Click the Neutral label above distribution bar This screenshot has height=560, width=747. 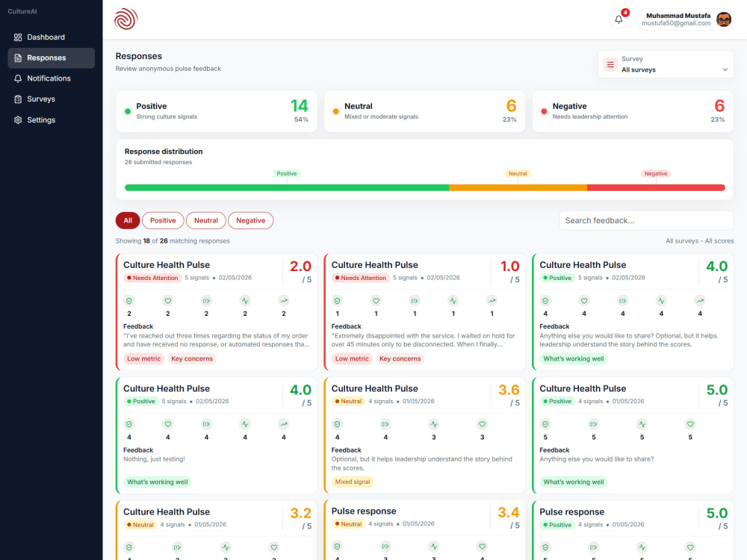coord(518,173)
